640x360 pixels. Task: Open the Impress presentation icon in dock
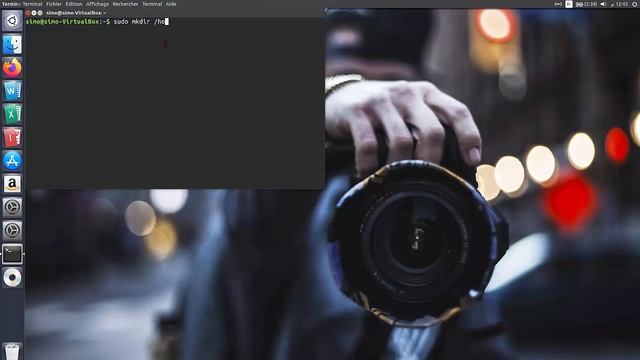12,137
